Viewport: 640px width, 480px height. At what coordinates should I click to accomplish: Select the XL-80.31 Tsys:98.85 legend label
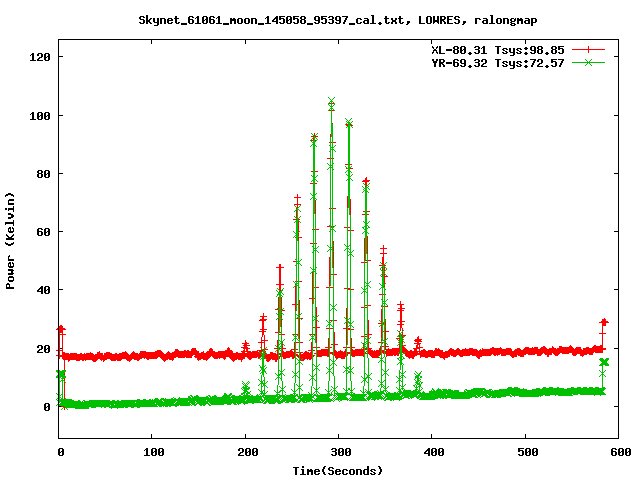pyautogui.click(x=497, y=49)
